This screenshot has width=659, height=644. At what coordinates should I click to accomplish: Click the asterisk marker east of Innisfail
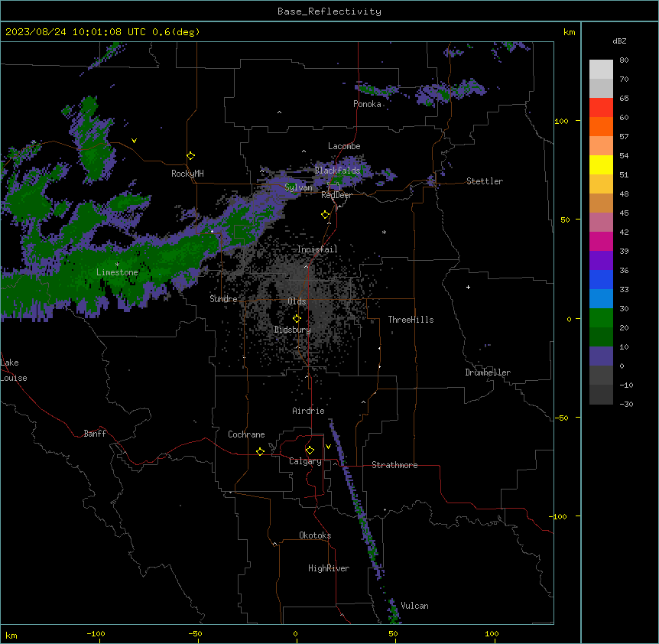(384, 232)
